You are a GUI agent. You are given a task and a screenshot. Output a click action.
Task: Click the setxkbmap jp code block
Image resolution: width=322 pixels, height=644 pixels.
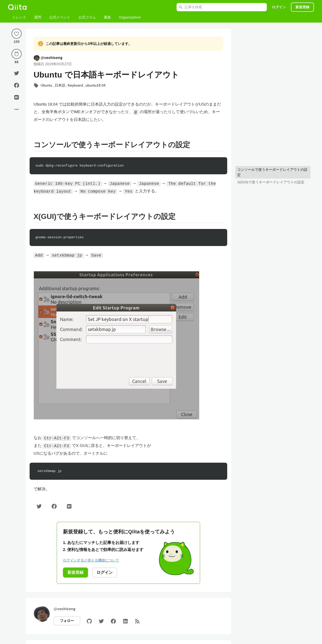tap(128, 471)
